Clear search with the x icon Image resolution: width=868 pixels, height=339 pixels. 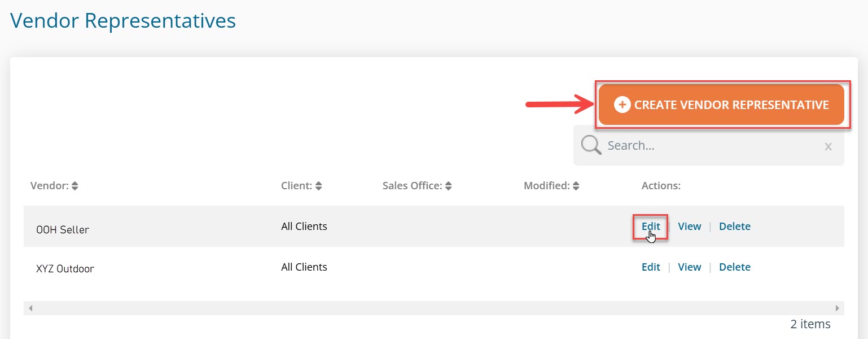coord(828,146)
